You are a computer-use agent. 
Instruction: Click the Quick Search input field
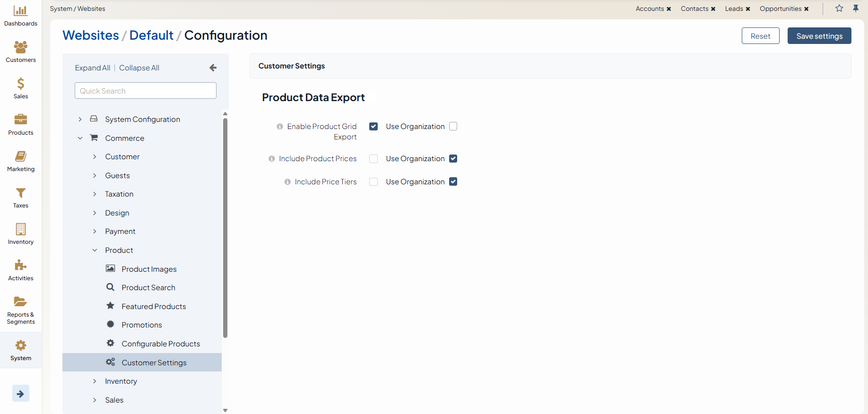tap(145, 91)
